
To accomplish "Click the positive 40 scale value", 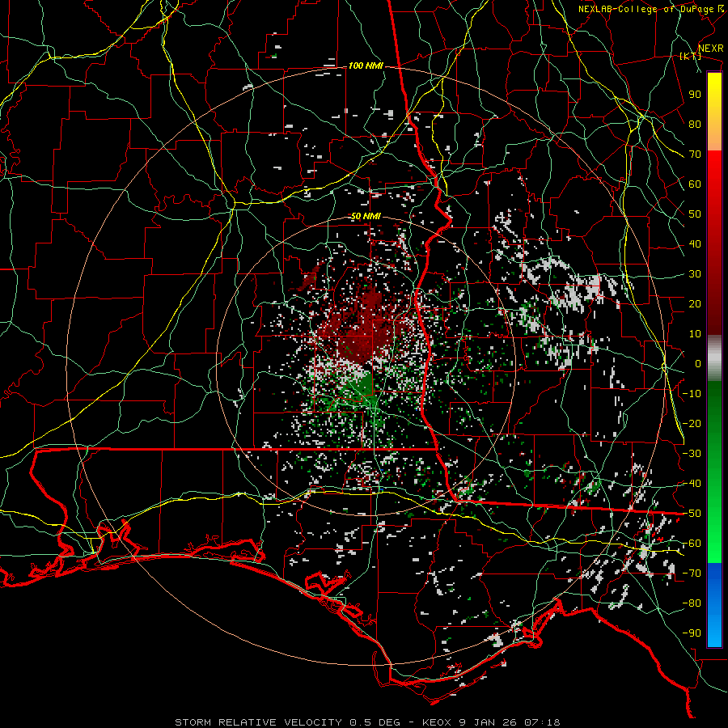I will point(695,243).
